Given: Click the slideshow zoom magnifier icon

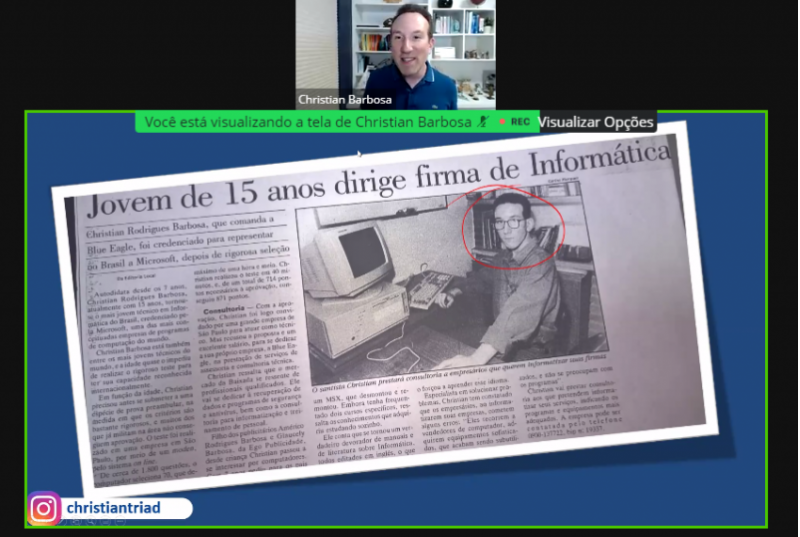Looking at the screenshot, I should (x=91, y=521).
